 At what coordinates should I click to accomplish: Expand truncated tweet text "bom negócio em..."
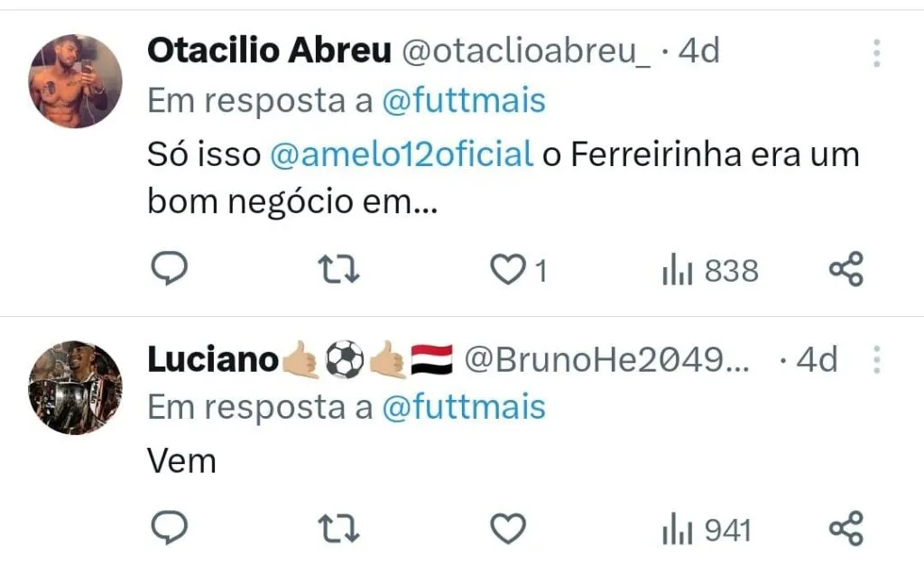coord(292,204)
